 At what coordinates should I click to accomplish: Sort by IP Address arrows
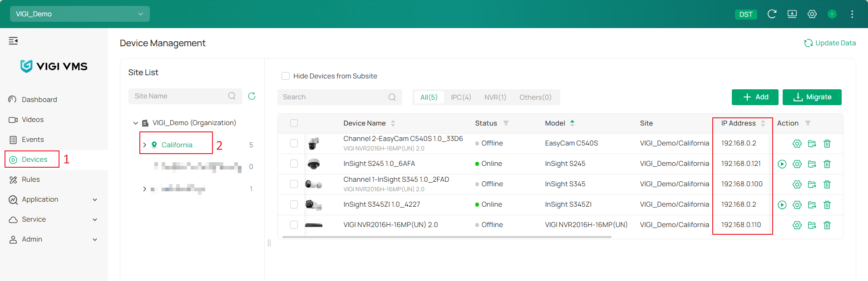click(763, 123)
